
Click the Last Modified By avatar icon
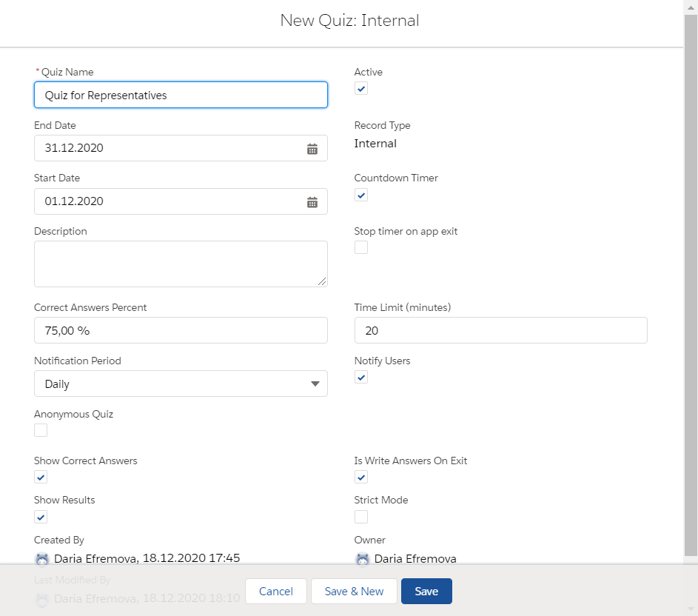pos(42,598)
